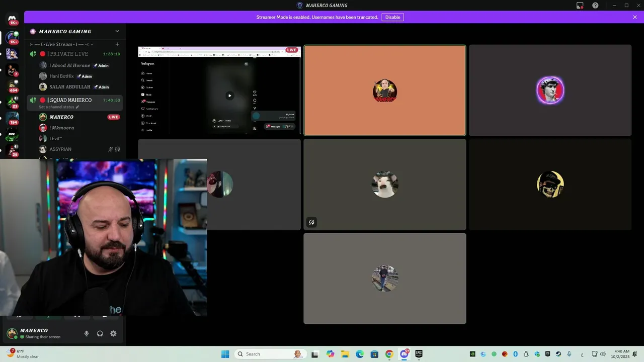This screenshot has height=362, width=644.
Task: Open Discord direct messages home icon
Action: [x=12, y=19]
